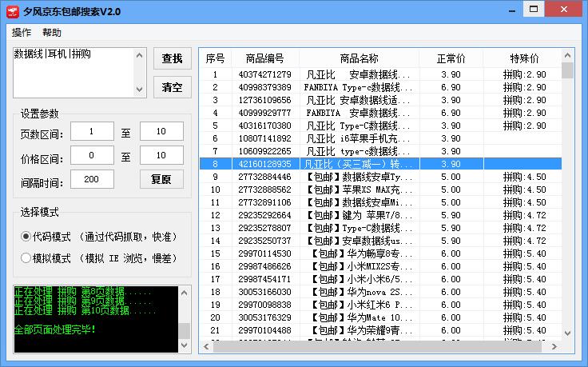Viewport: 588px width, 367px height.
Task: Select product number 29987486626
Action: click(x=264, y=266)
